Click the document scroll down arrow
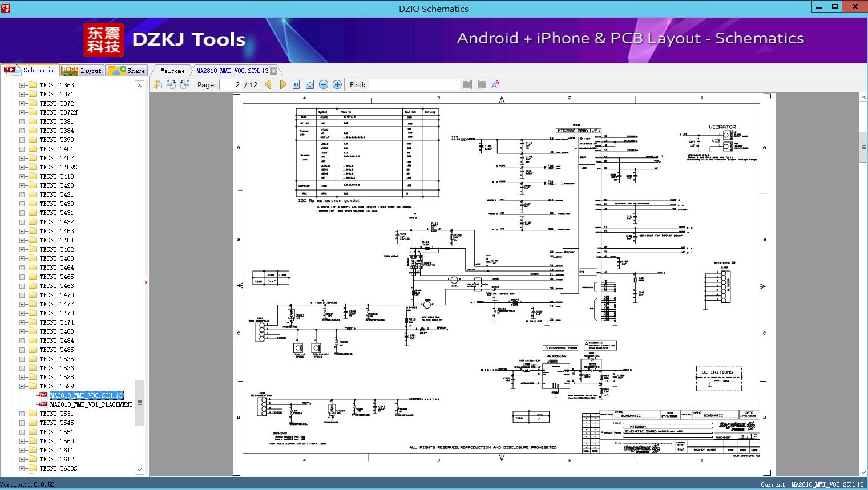Screen dimensions: 868x490 click(863, 472)
